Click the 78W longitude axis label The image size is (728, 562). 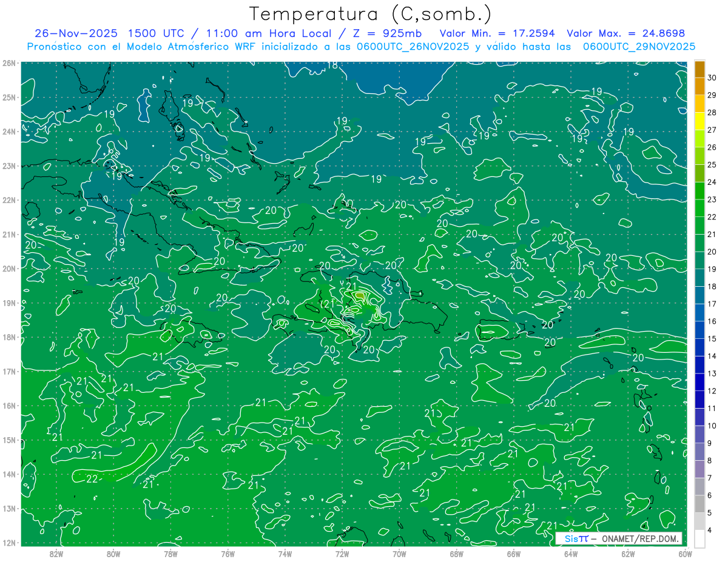point(170,554)
